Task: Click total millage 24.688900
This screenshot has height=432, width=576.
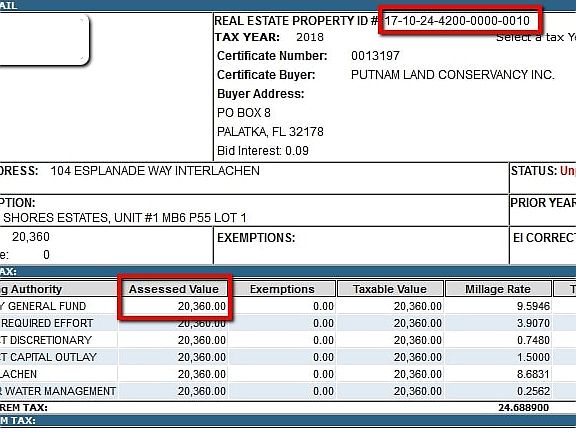Action: click(523, 407)
